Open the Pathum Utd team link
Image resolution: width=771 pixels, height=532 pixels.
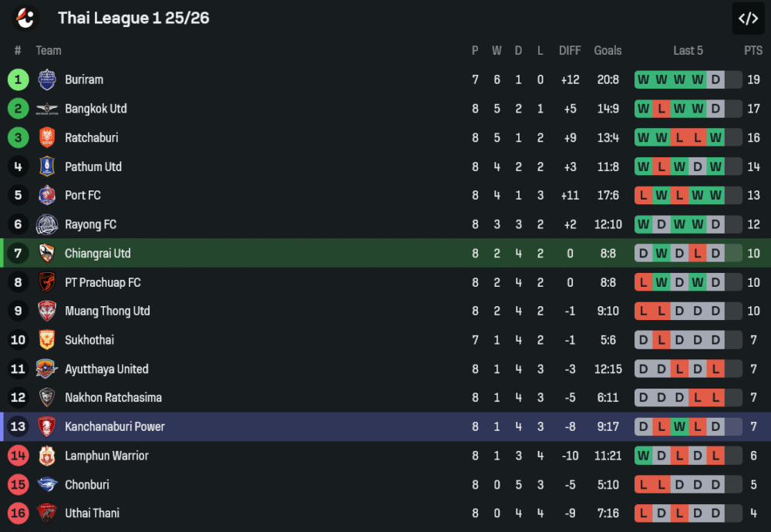[x=93, y=167]
